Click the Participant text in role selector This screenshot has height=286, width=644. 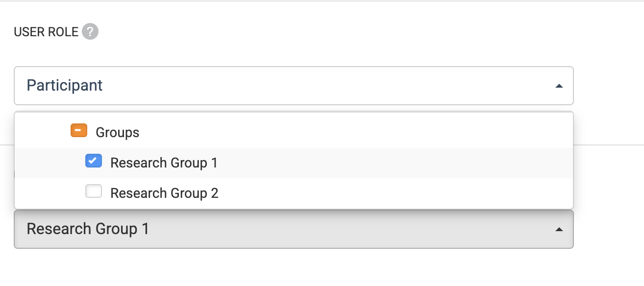[65, 86]
